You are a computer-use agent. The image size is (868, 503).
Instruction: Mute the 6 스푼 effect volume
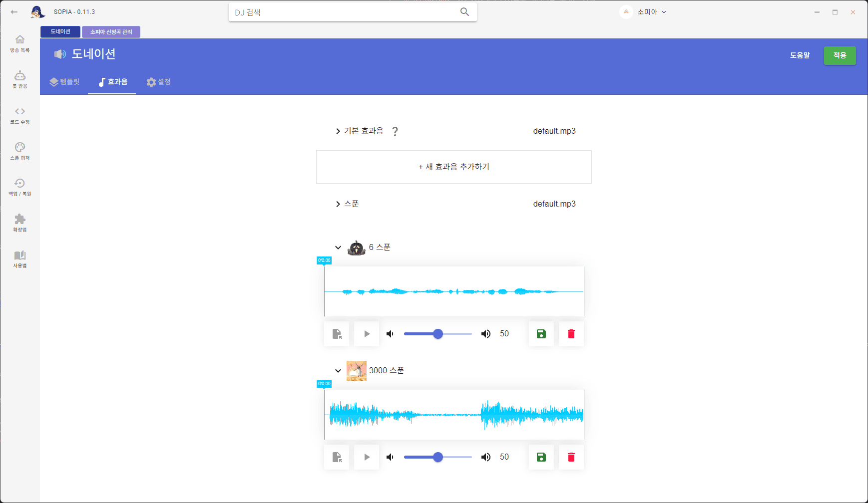390,333
